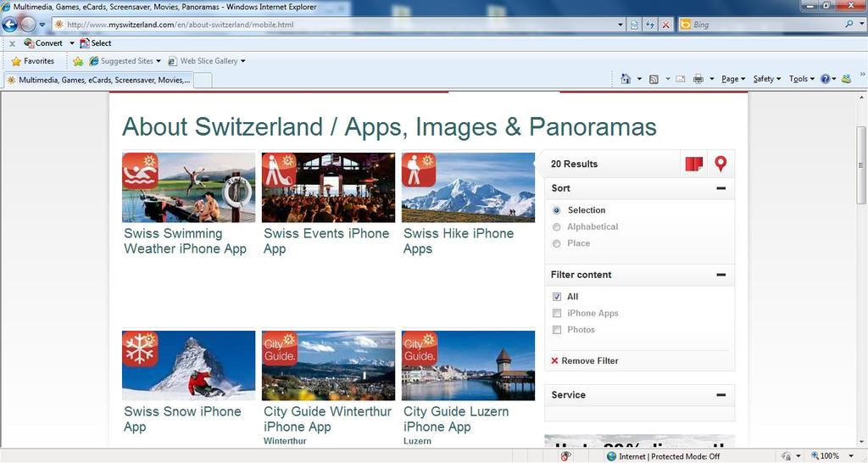Click the Matterhorn skier thumbnail image
This screenshot has height=463, width=868.
189,365
